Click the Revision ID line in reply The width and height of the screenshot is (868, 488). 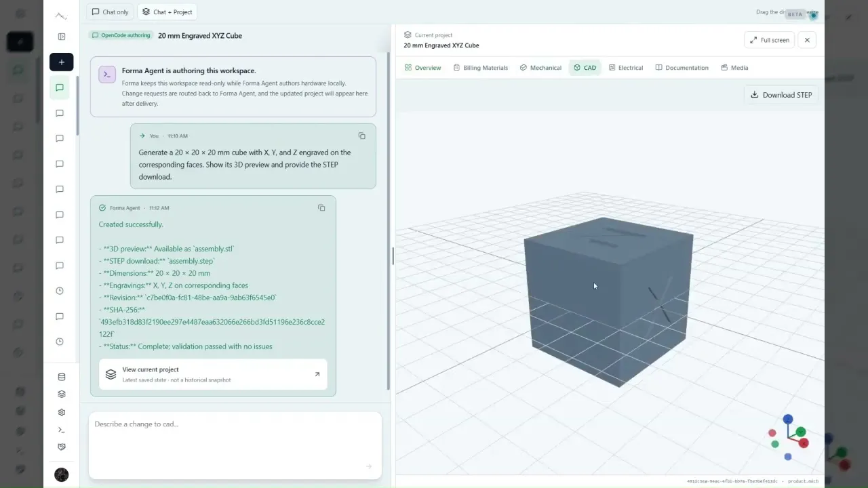[x=188, y=298]
